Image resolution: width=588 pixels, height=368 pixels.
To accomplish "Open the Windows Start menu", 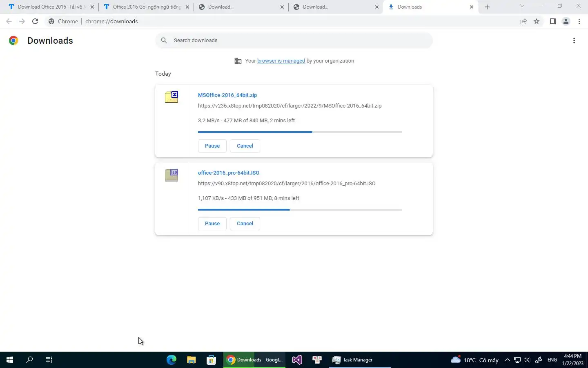I will point(10,360).
